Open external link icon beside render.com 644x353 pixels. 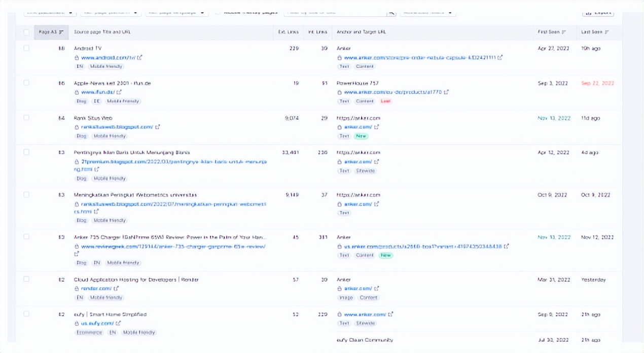(116, 289)
